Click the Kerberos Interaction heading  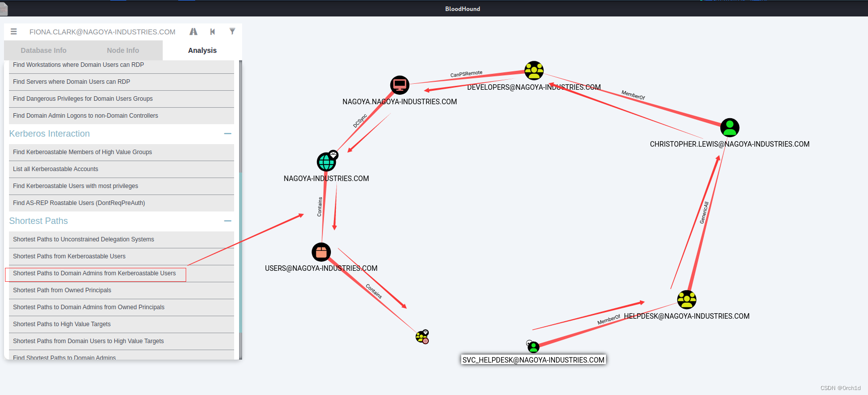tap(49, 134)
